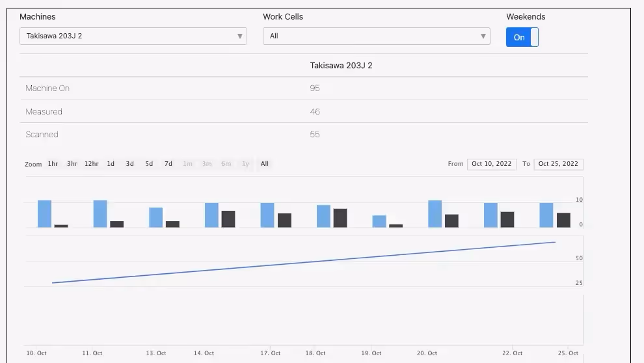Select the 11. Oct axis label

(92, 353)
